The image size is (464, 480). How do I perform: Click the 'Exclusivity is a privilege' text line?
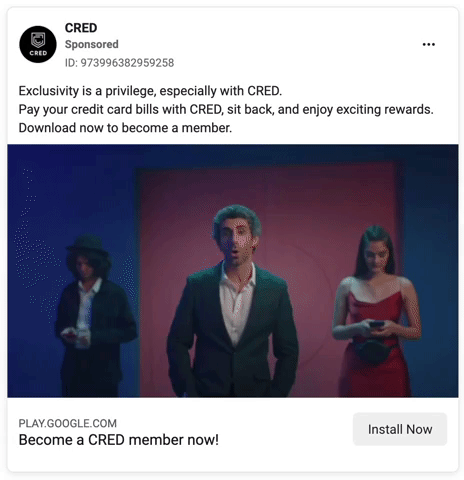150,91
